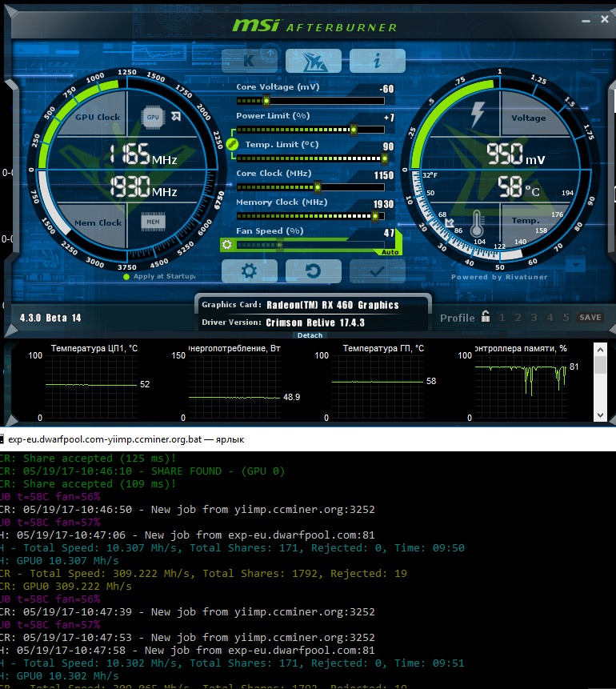Screen dimensions: 616x689
Task: Click version text 4.3.0 Beta 14
Action: coord(50,318)
